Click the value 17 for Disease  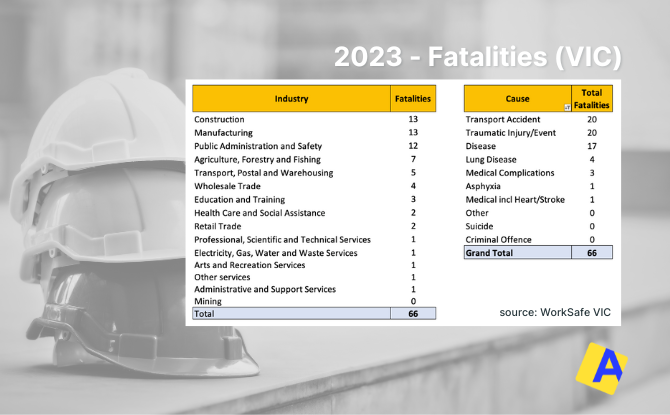pyautogui.click(x=592, y=146)
